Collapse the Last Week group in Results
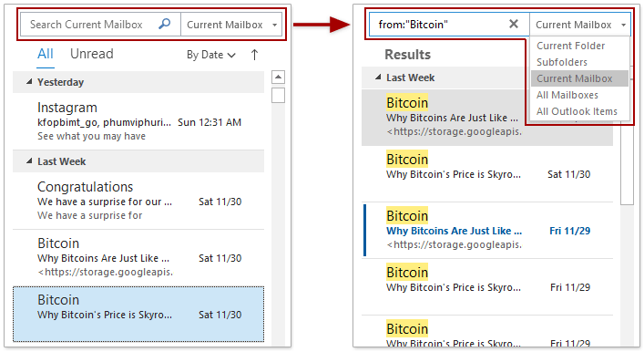Screen dimensions: 644x352 click(x=378, y=78)
